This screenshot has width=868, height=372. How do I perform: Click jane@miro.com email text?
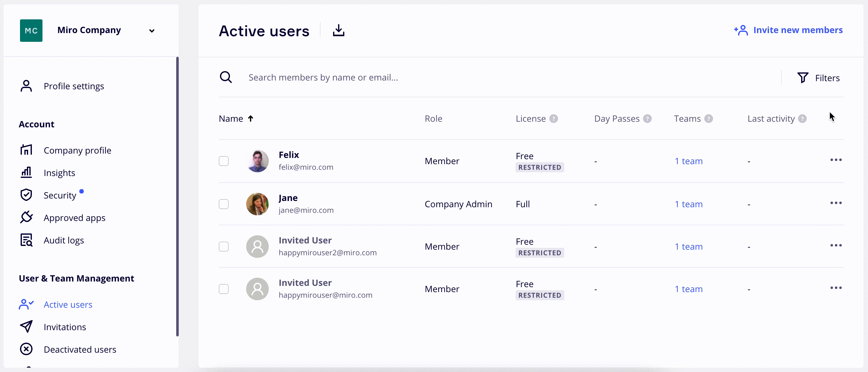coord(306,210)
